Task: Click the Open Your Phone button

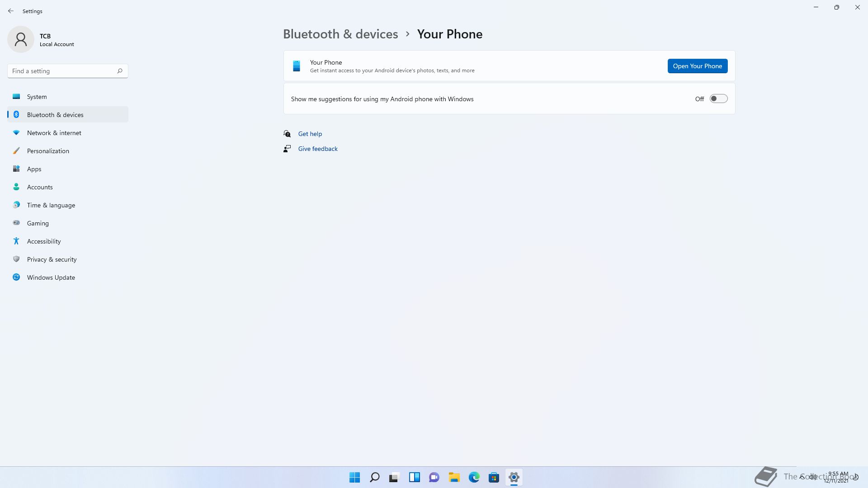Action: (x=698, y=66)
